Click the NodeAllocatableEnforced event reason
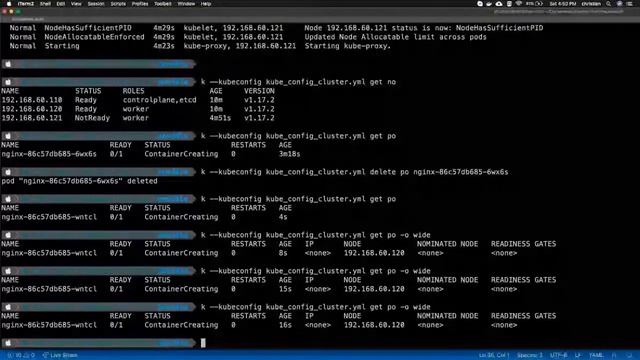Screen dimensions: 640x360 coord(94,37)
